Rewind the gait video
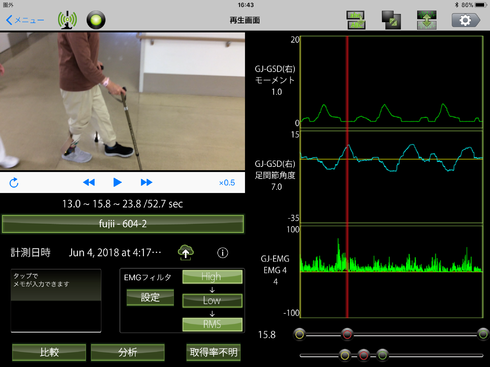This screenshot has height=367, width=490. tap(89, 182)
